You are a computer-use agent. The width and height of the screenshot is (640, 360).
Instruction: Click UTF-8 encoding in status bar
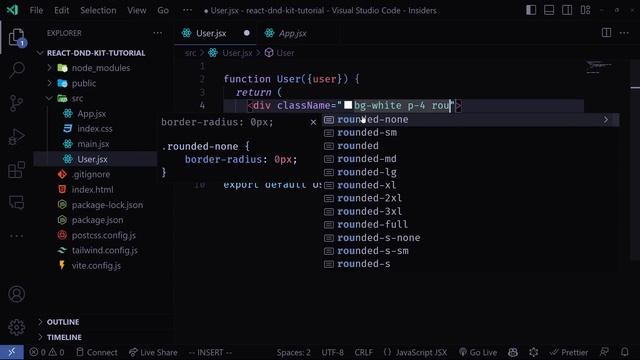click(332, 352)
